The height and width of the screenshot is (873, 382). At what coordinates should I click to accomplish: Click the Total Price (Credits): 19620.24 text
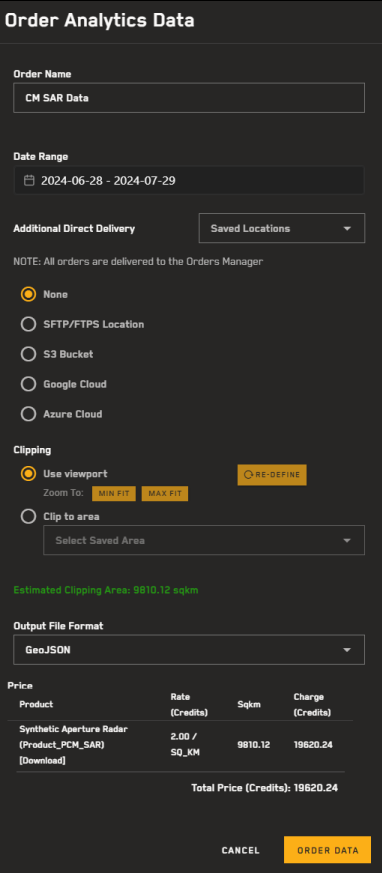[x=265, y=788]
